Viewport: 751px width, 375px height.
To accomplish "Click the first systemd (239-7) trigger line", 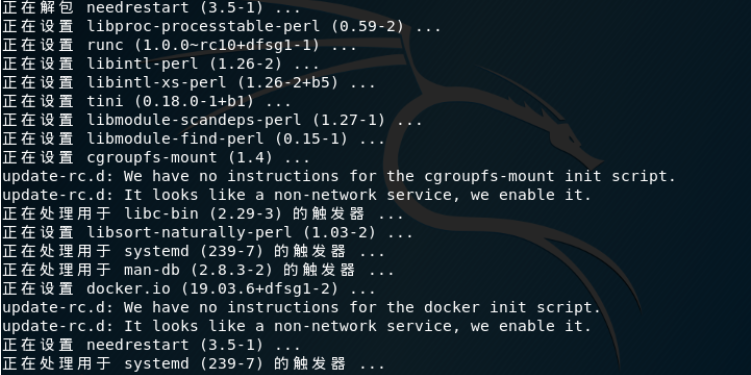I will coord(193,251).
